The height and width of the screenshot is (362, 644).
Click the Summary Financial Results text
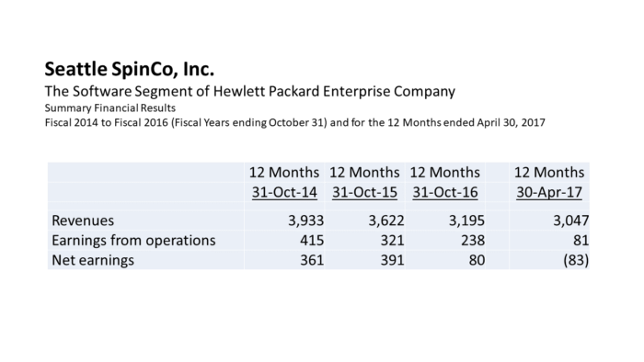(110, 107)
